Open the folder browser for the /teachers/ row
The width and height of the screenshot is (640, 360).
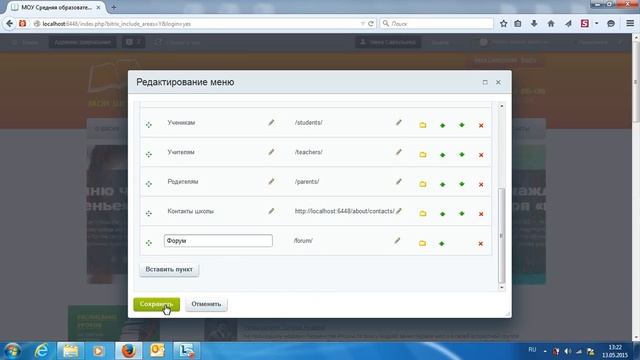coord(423,155)
